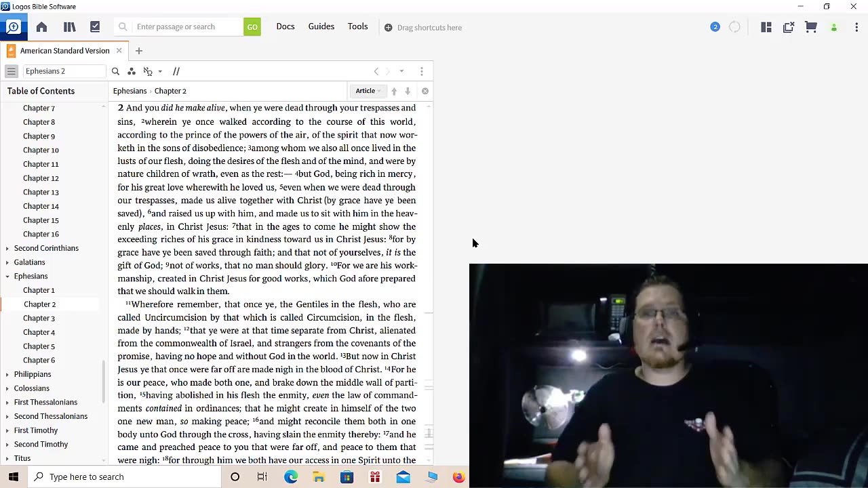Click the Windows taskbar search box
Screen dimensions: 868x488
[125, 476]
